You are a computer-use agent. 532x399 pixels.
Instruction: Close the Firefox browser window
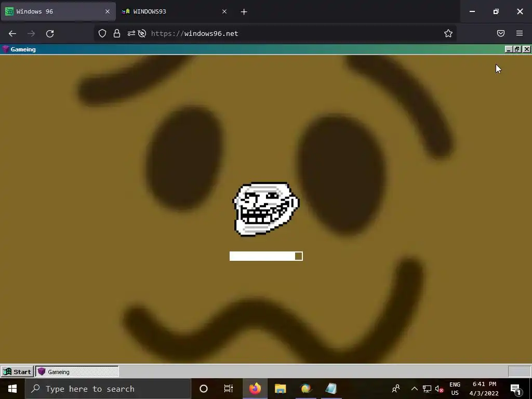coord(520,11)
